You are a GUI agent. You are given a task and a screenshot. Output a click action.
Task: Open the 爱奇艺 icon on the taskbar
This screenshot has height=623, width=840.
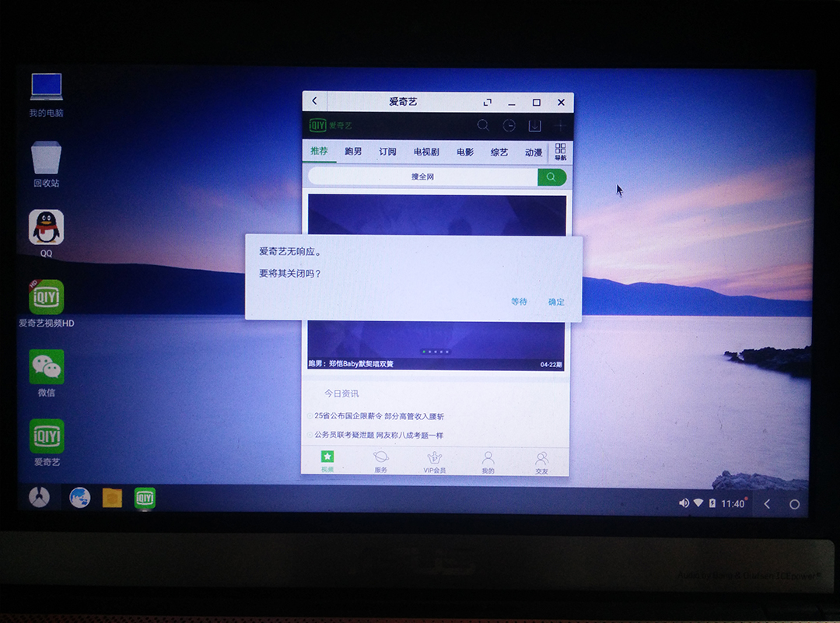[144, 498]
